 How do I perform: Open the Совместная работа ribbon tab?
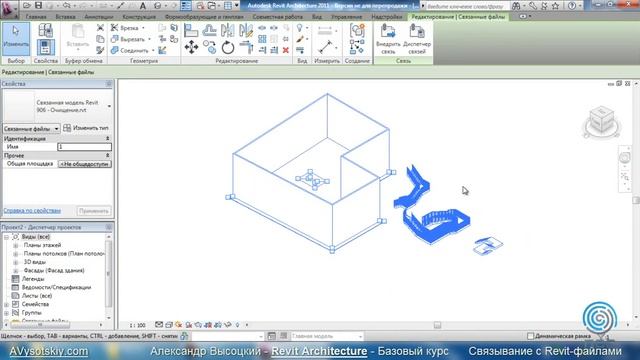278,17
